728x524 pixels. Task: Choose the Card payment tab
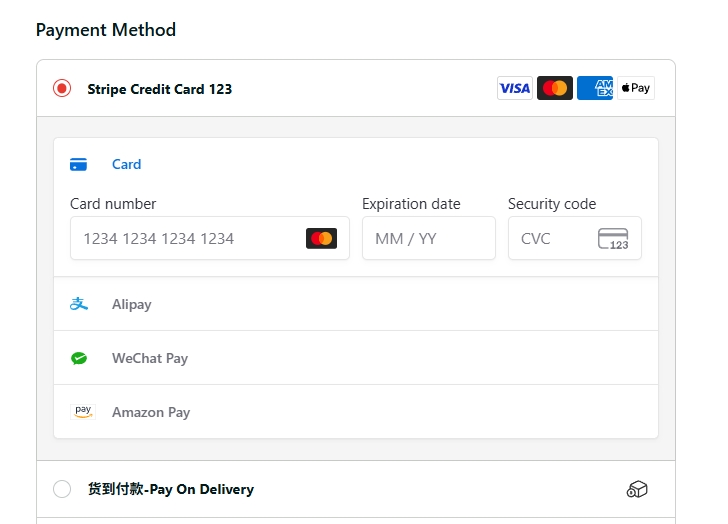126,164
